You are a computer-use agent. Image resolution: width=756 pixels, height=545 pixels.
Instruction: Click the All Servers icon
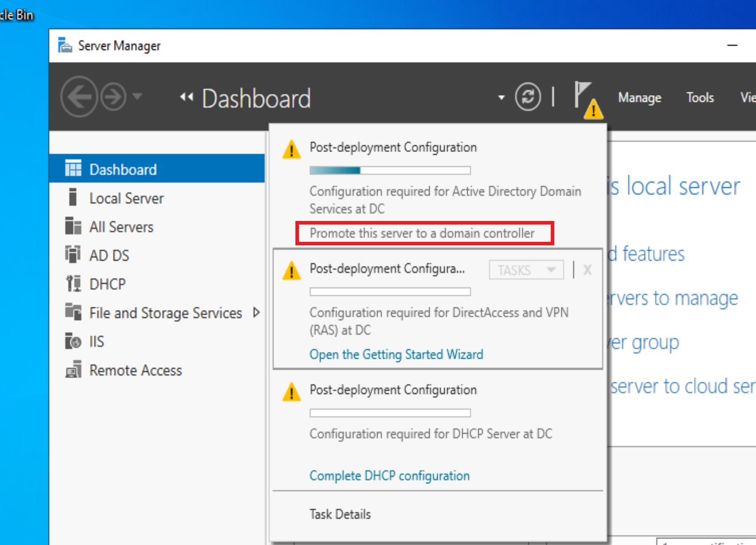73,226
